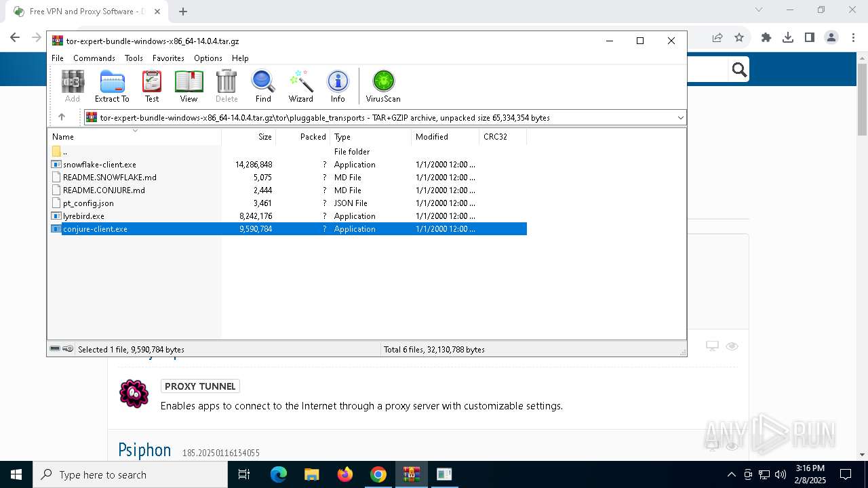
Task: Switch to WinRAR taskbar icon
Action: click(x=412, y=474)
